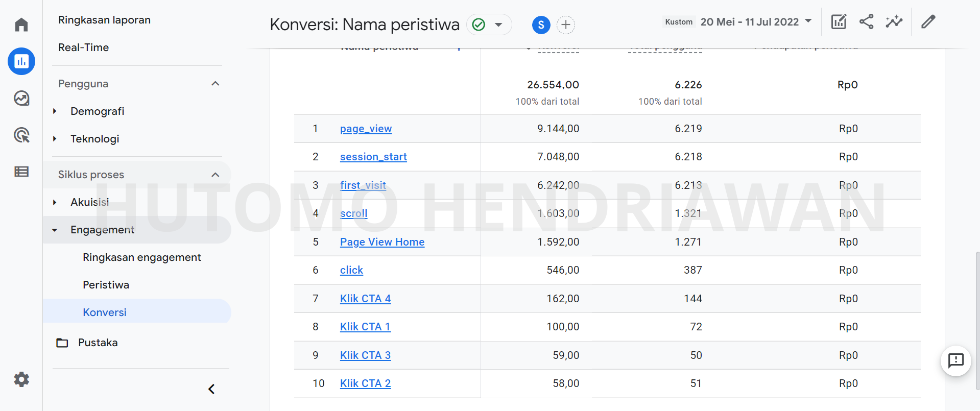Collapse the report navigation with left chevron

[211, 389]
